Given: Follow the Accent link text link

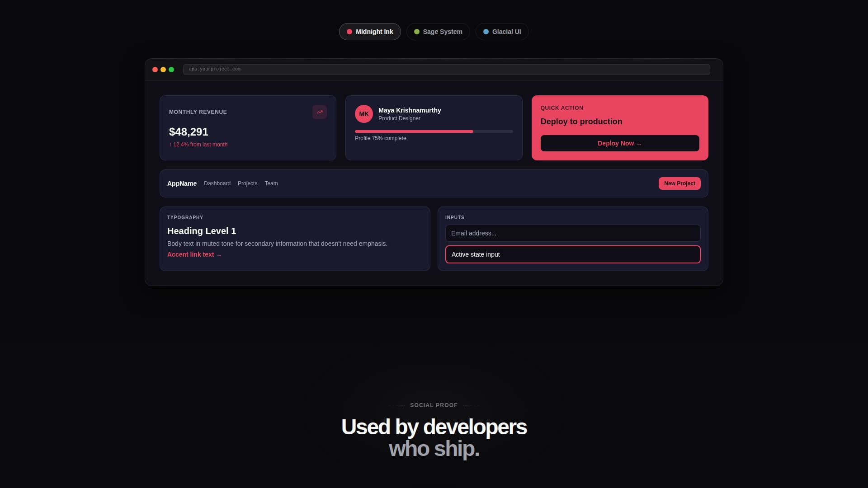Looking at the screenshot, I should click(x=194, y=254).
